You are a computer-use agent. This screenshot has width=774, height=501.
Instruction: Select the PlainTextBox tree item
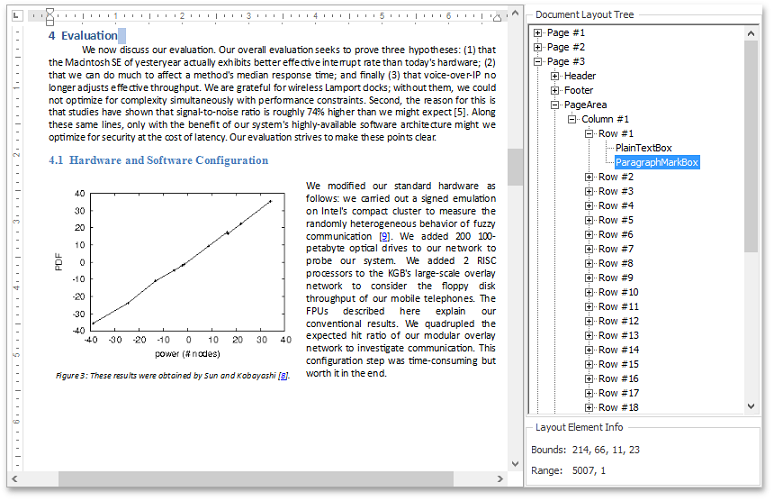coord(644,148)
